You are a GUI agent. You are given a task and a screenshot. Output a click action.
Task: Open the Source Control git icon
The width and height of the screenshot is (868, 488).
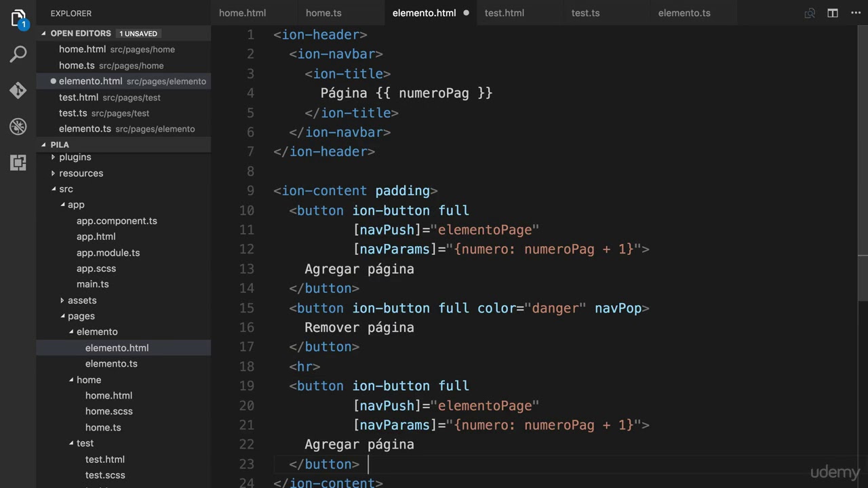(x=18, y=90)
